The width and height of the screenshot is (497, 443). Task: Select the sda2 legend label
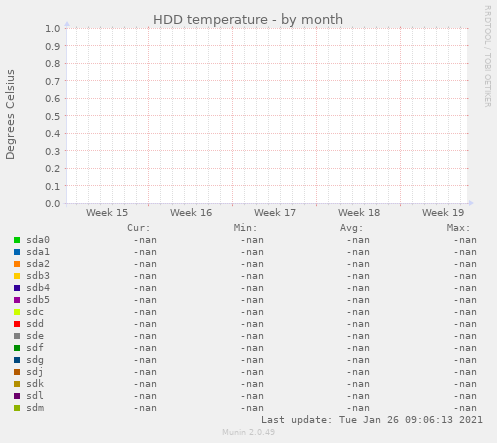click(38, 264)
